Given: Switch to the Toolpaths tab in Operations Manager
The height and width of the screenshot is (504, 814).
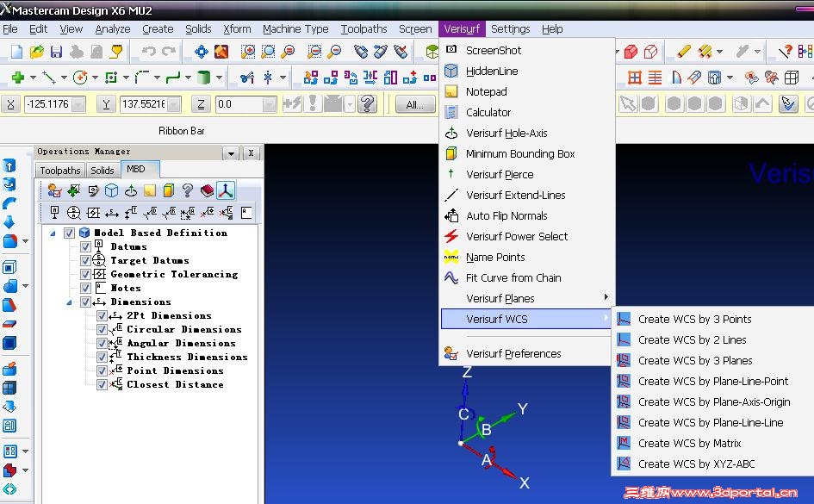Looking at the screenshot, I should 60,171.
